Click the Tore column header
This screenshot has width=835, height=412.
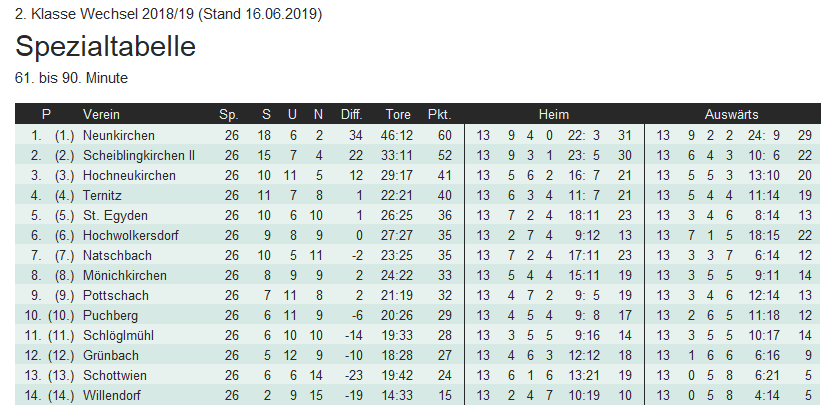(x=398, y=114)
